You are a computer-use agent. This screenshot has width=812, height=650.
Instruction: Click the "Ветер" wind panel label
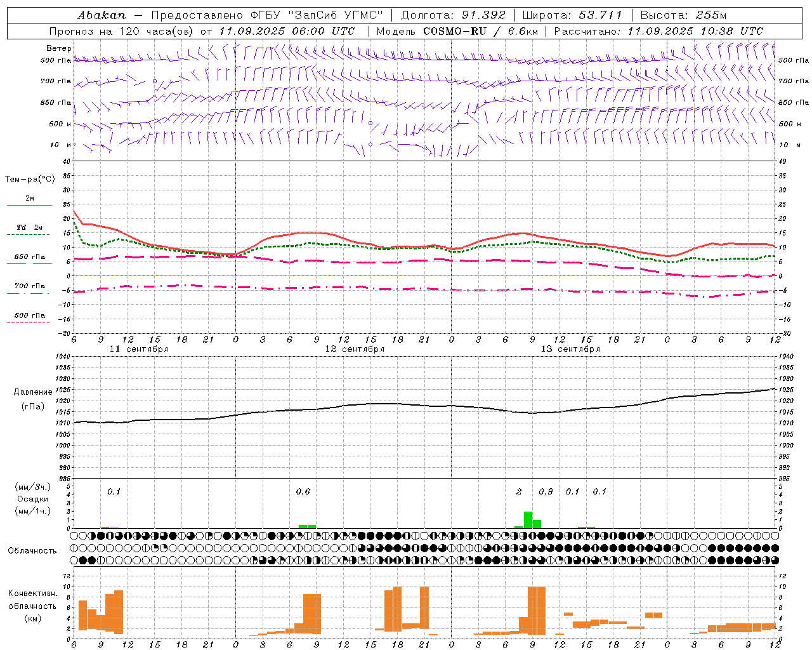(x=59, y=48)
